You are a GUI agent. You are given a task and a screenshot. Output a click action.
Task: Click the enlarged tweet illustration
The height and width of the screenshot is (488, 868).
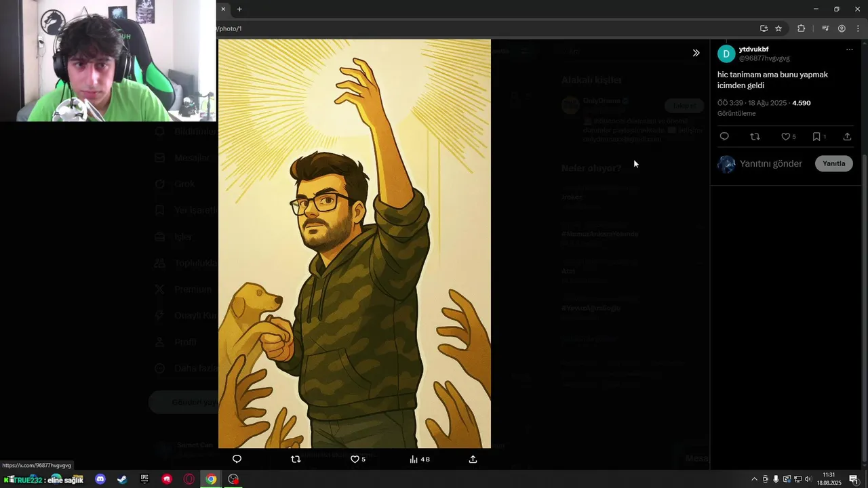click(x=354, y=243)
